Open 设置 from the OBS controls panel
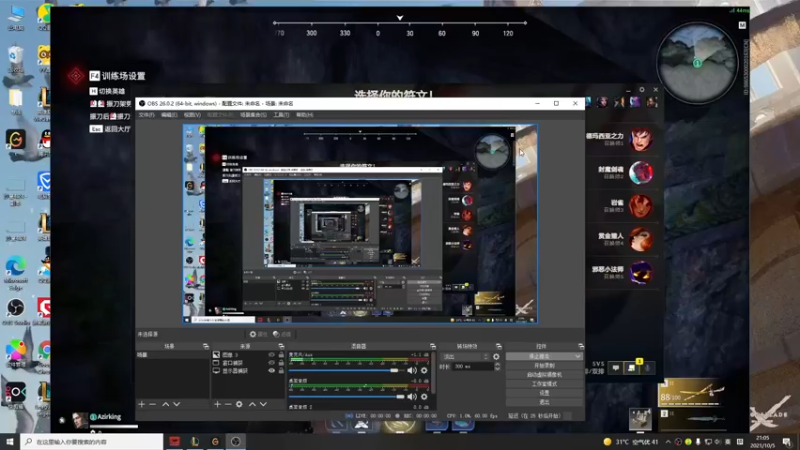This screenshot has height=450, width=800. 544,393
